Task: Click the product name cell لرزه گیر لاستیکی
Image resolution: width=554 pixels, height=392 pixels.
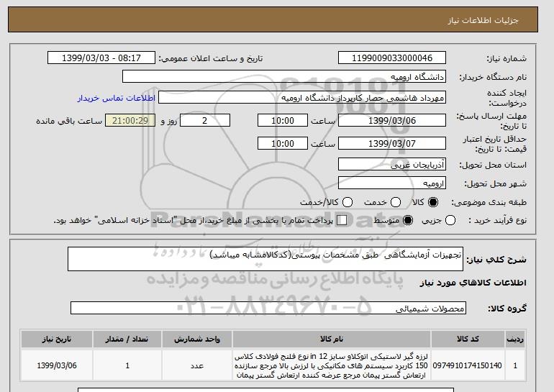Action: click(332, 365)
